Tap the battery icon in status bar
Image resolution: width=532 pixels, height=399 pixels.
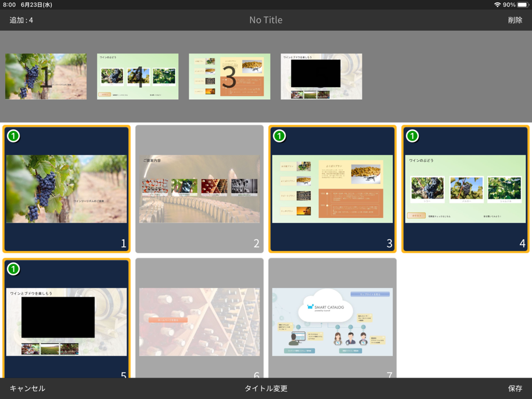[x=522, y=5]
